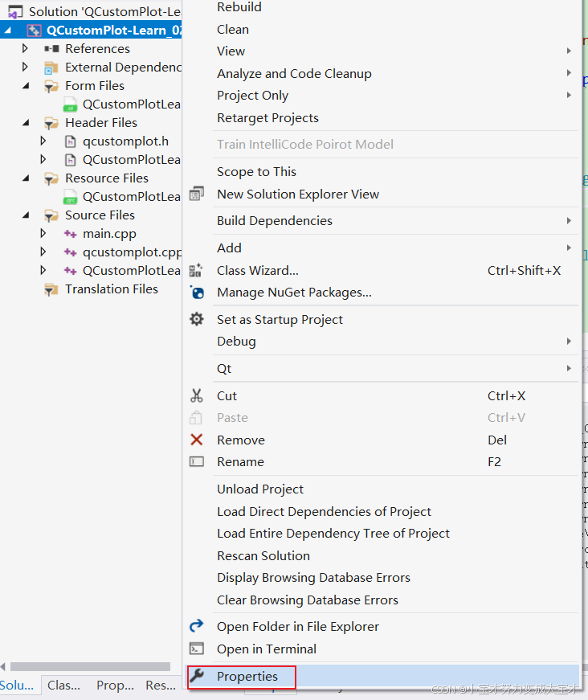Image resolution: width=588 pixels, height=700 pixels.
Task: Open the Project Only submenu
Action: (x=382, y=96)
